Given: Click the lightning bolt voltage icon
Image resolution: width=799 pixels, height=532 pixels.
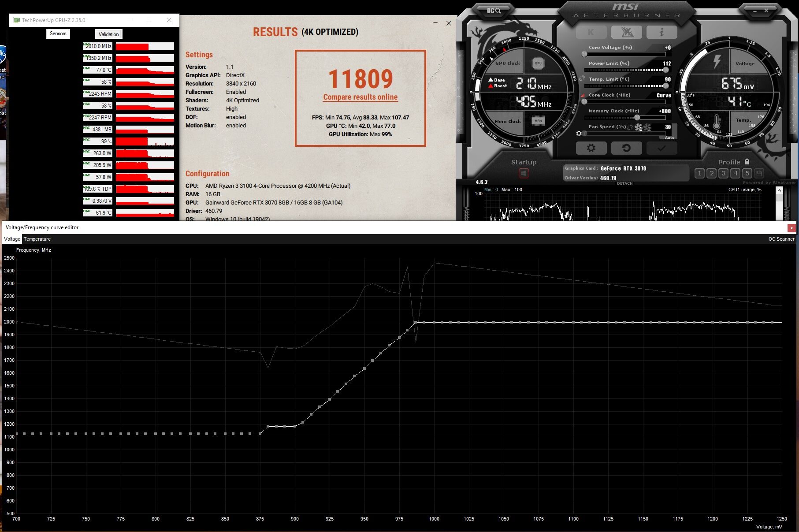Looking at the screenshot, I should (x=717, y=61).
